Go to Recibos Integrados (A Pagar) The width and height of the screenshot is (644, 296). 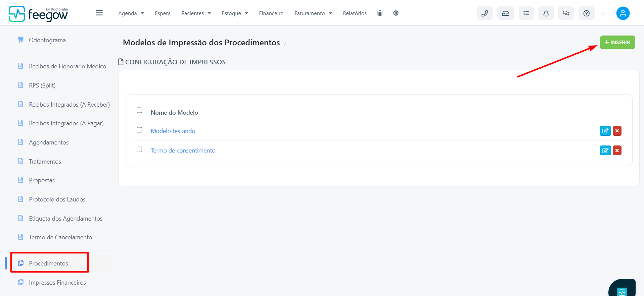point(66,123)
